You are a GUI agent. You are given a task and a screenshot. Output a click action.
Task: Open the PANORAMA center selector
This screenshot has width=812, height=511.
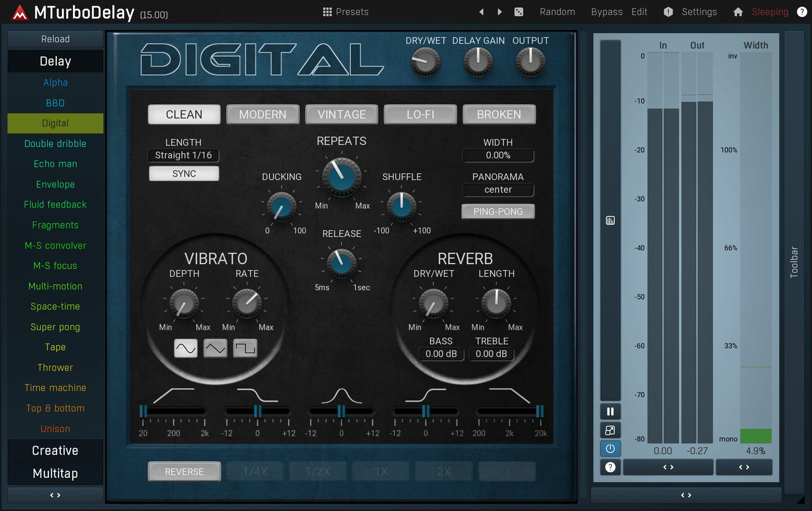point(498,189)
